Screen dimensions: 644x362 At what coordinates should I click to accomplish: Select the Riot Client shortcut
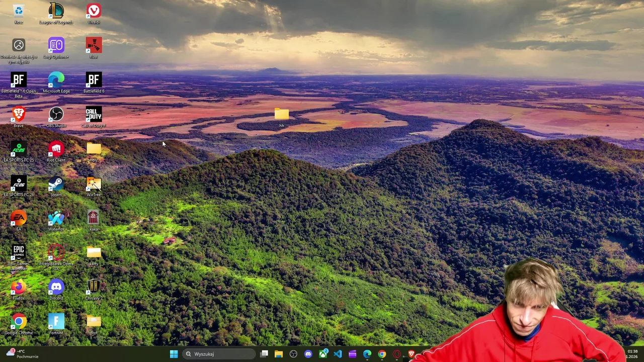click(56, 152)
